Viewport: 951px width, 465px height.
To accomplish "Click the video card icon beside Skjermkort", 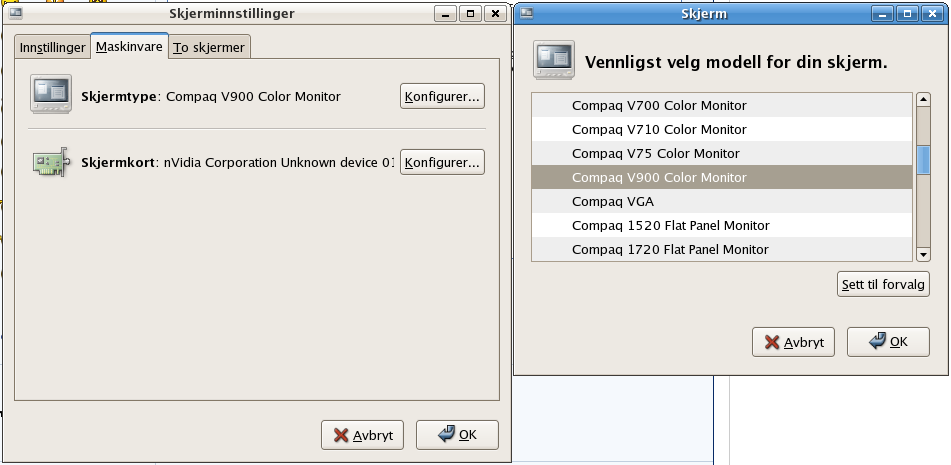I will [x=51, y=162].
